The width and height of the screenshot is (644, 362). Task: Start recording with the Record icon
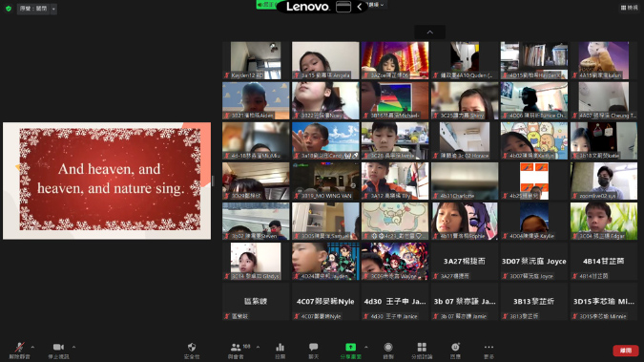click(388, 351)
